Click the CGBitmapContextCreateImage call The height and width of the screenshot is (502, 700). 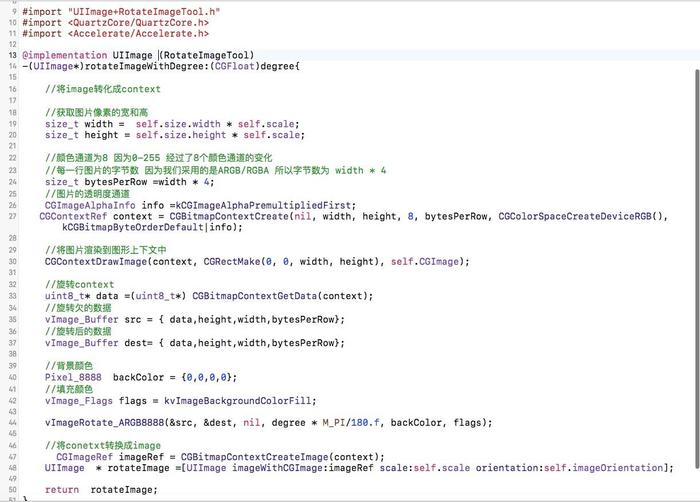(254, 457)
